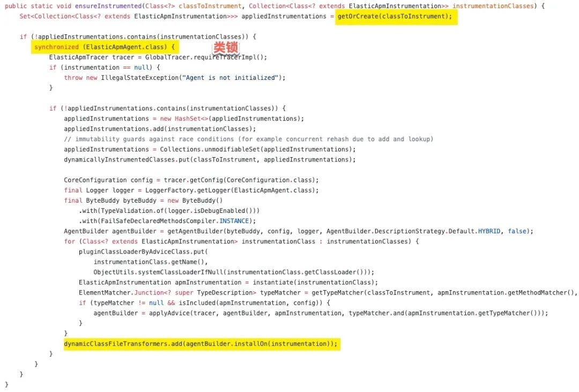579x392 pixels.
Task: Click the highlighted synchronized (ElasticApmAgent.class) line
Action: click(x=105, y=47)
